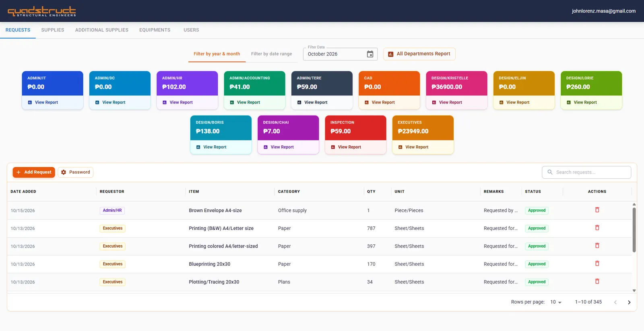Click the Add Request button

pos(34,172)
